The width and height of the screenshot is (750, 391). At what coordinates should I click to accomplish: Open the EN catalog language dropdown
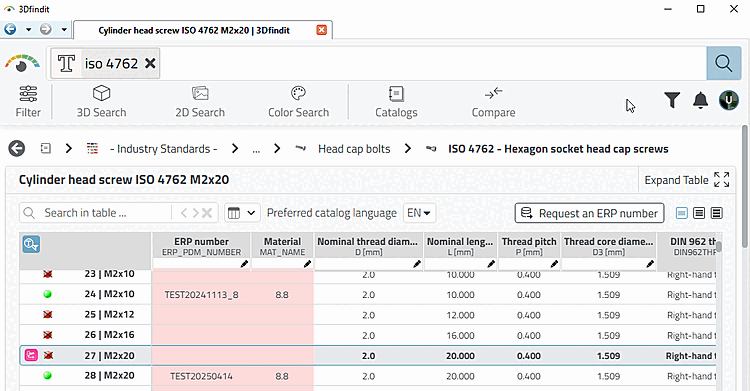coord(419,213)
